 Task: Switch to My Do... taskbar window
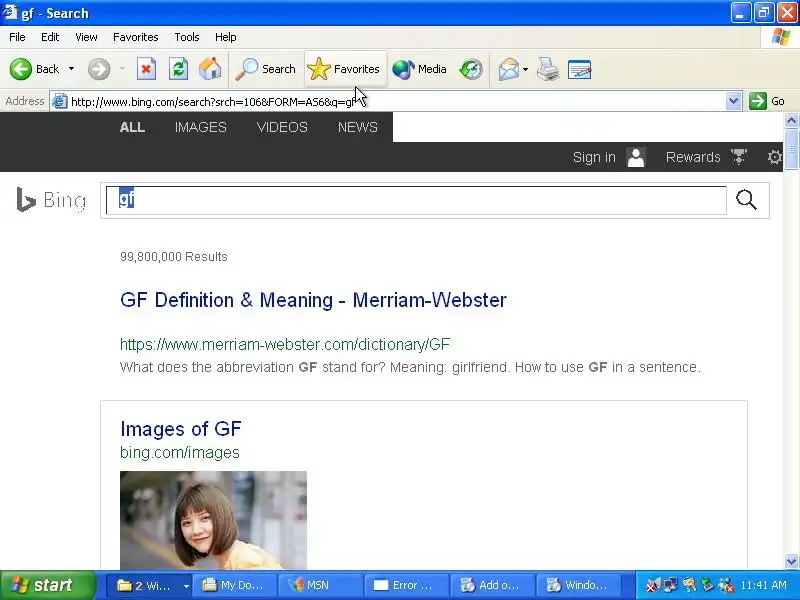click(x=235, y=585)
